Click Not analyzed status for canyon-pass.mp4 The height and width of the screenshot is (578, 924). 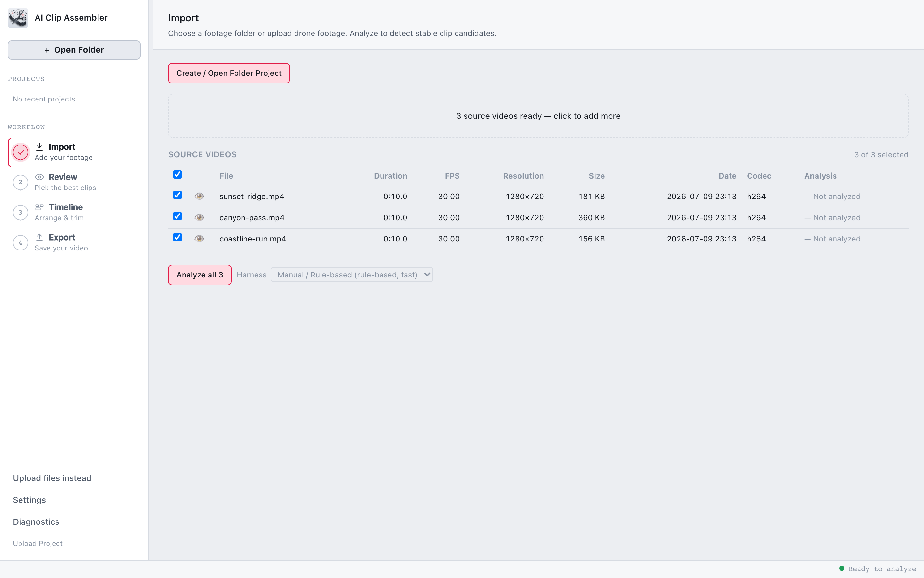832,217
